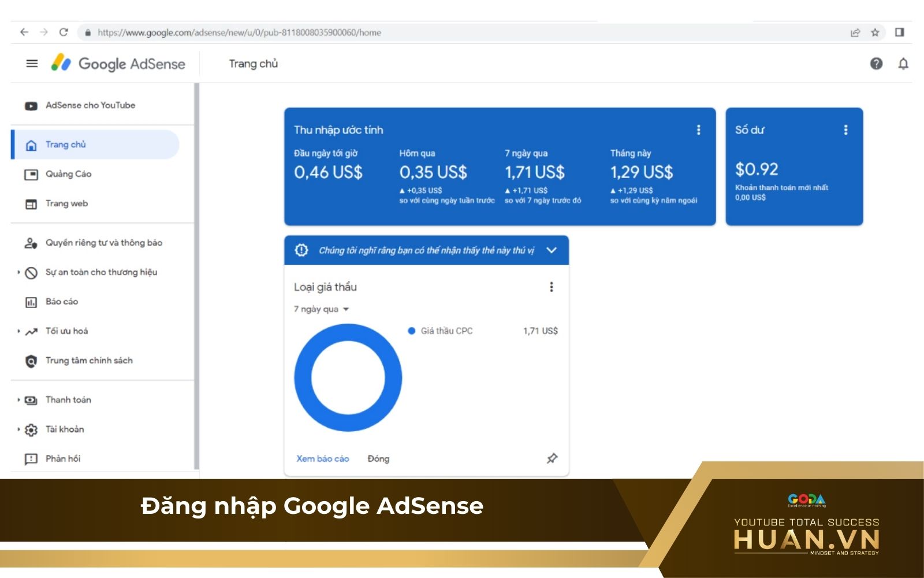Screen dimensions: 924x578
Task: Click the 1,29 US$ Tháng này value
Action: point(642,172)
